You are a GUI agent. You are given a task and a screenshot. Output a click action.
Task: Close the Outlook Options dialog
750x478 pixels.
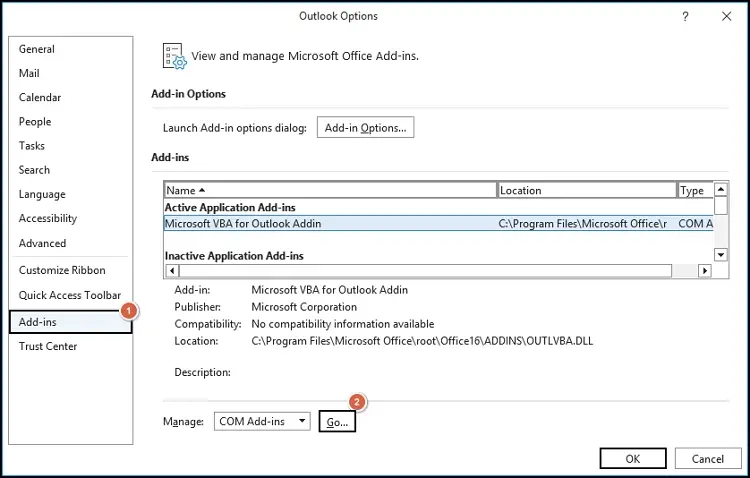click(x=727, y=17)
